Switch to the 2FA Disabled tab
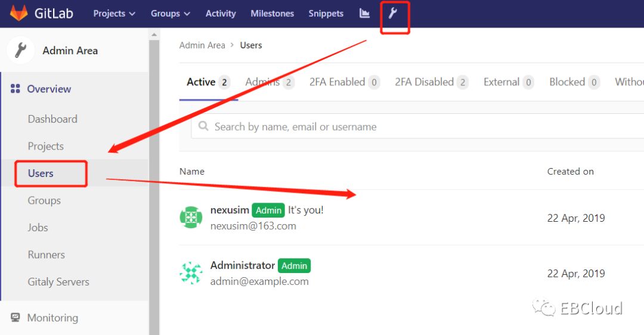 pyautogui.click(x=431, y=82)
